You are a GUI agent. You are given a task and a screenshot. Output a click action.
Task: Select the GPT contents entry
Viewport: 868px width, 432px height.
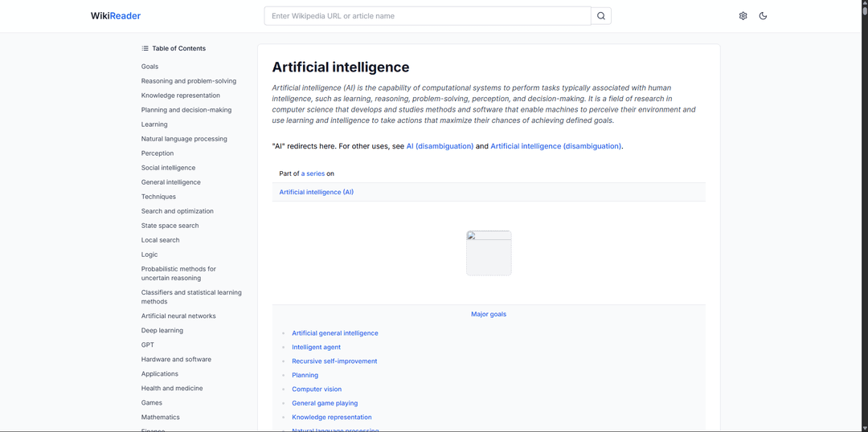pyautogui.click(x=148, y=344)
